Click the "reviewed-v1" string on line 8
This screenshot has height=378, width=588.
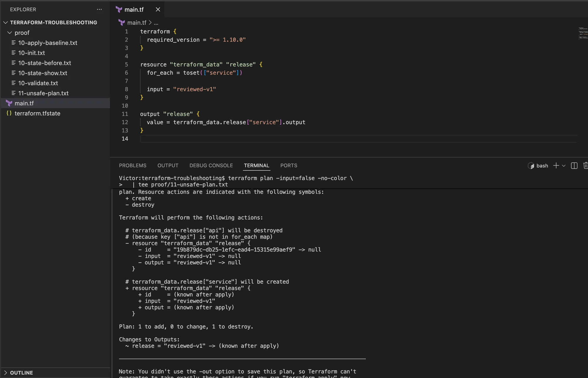tap(194, 89)
